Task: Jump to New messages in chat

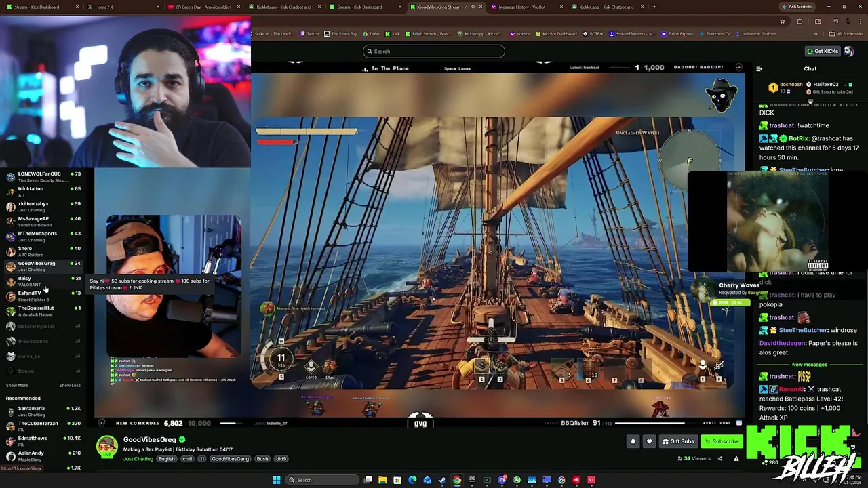Action: [x=810, y=365]
